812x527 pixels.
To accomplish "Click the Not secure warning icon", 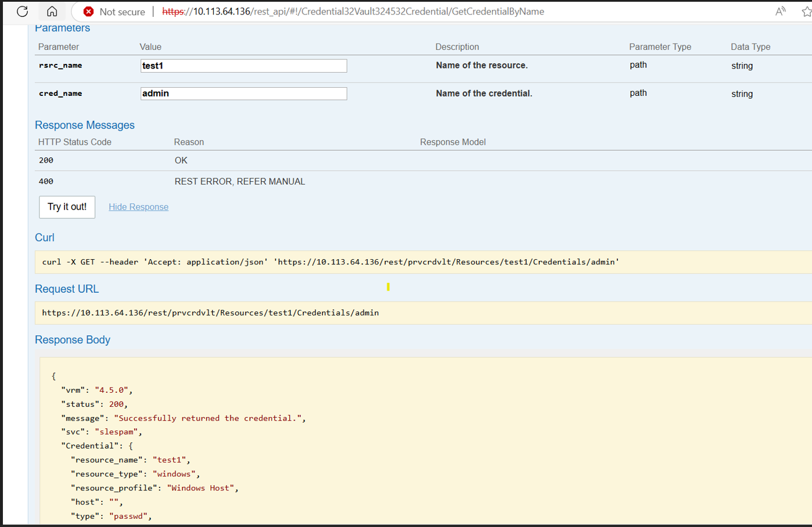I will coord(88,12).
